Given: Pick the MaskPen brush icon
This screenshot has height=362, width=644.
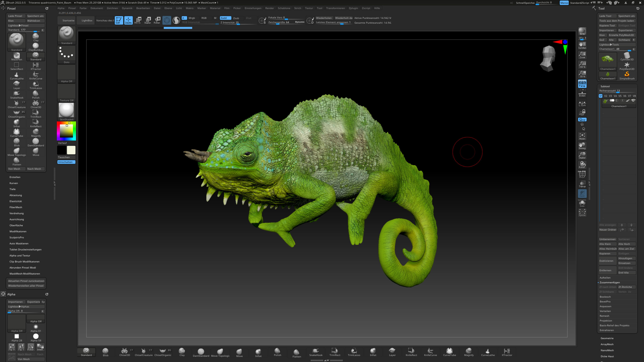Looking at the screenshot, I should [16, 56].
